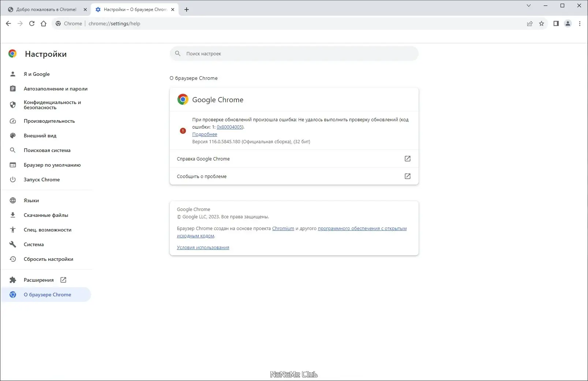Focus the 'Поиск настроек' search field
The image size is (588, 381).
coord(294,53)
